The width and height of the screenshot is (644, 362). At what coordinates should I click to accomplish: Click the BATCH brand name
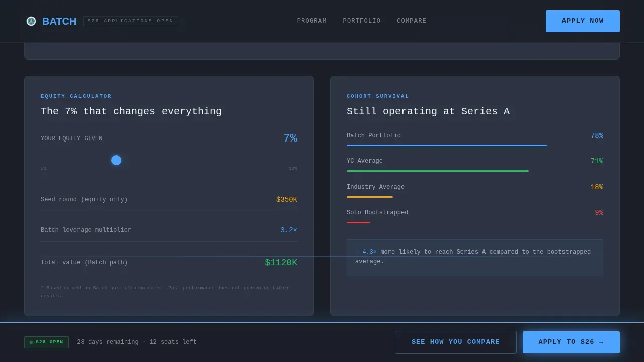pos(59,21)
